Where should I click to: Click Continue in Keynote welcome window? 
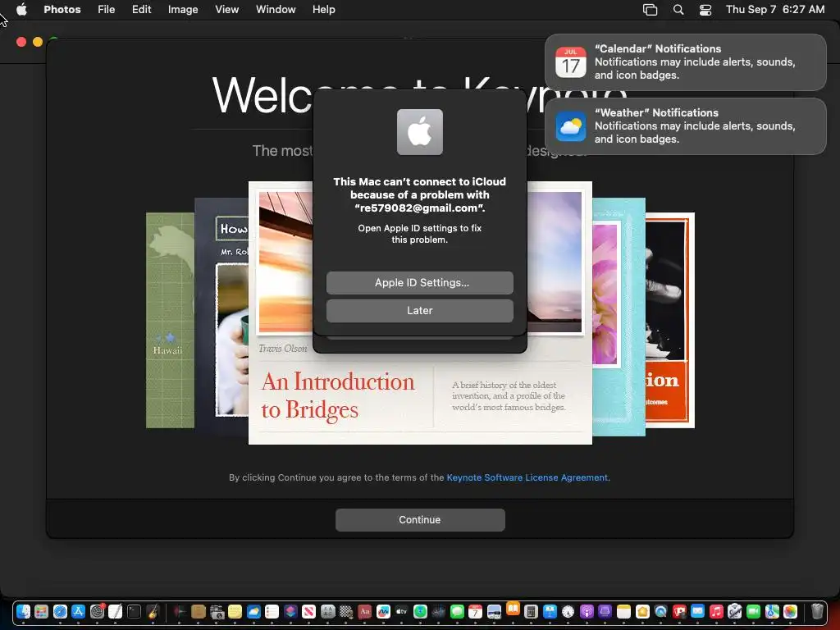click(420, 519)
